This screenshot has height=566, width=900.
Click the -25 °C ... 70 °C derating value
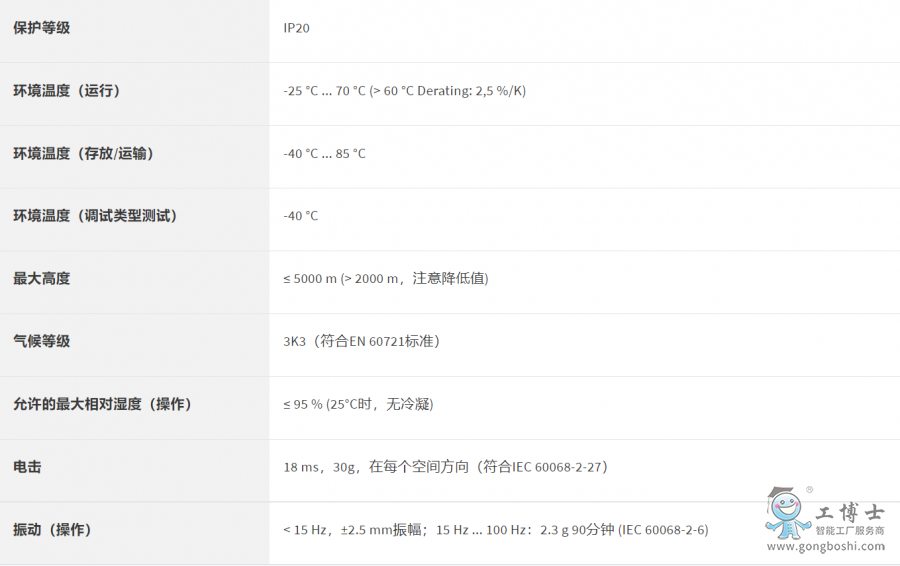[x=404, y=91]
